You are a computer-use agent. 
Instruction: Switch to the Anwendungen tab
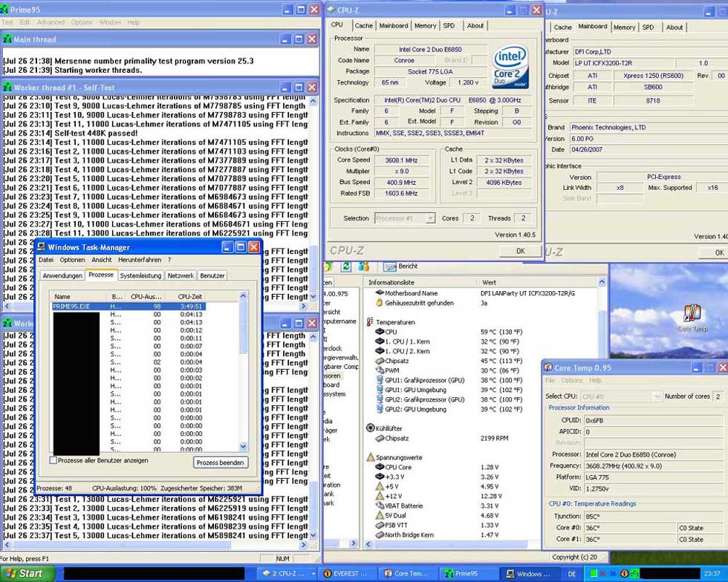pyautogui.click(x=62, y=275)
